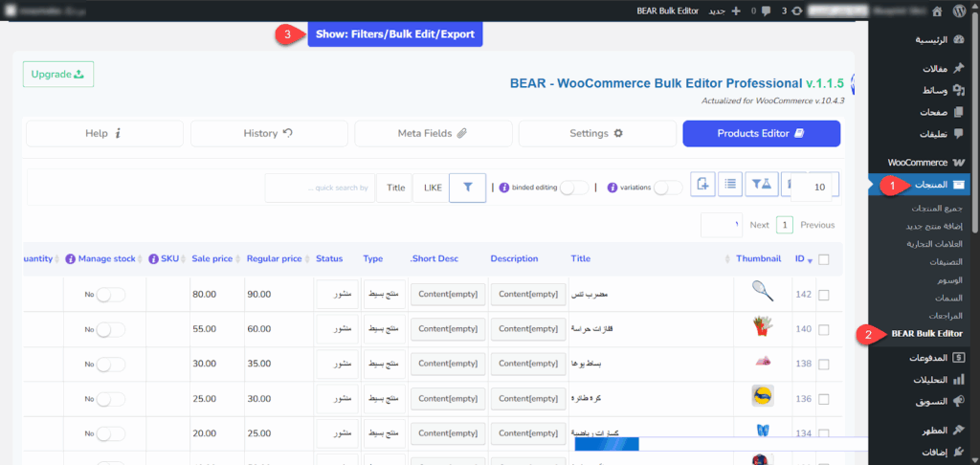Screen dimensions: 980x465
Task: Enable the binded editing toggle
Action: (573, 188)
